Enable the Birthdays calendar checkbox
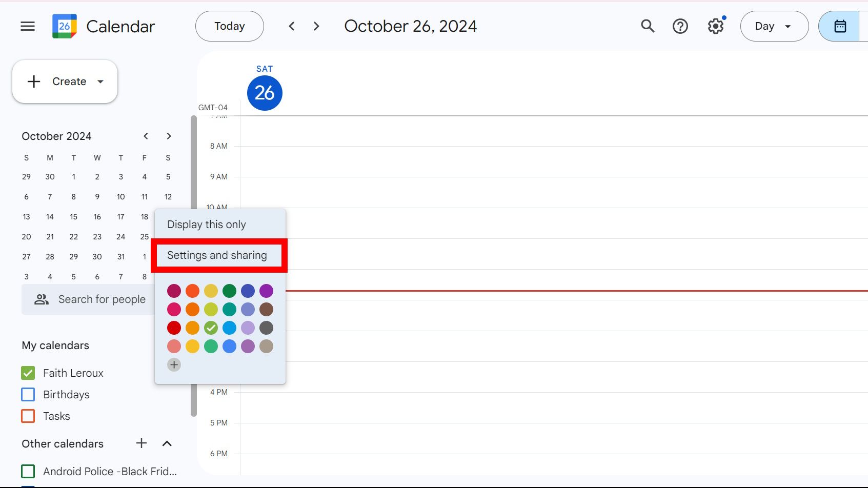 [x=28, y=395]
